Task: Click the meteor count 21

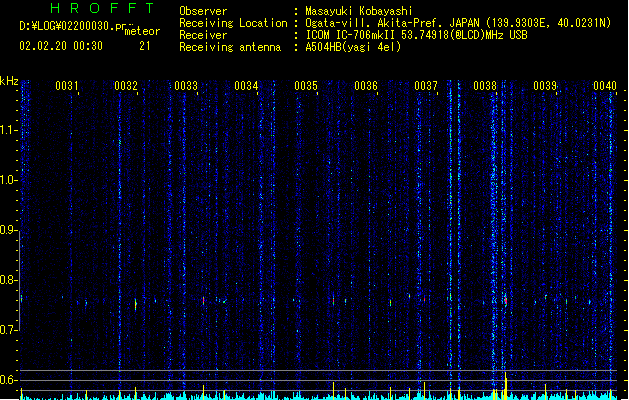Action: pyautogui.click(x=145, y=46)
